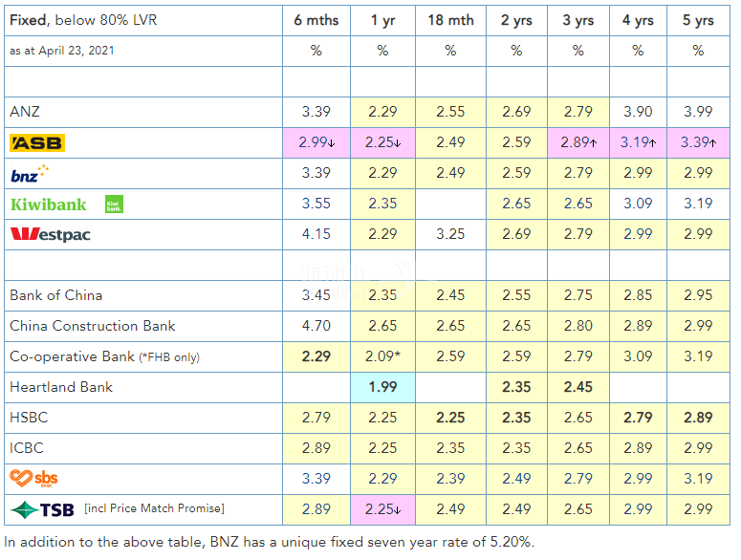Click HSBC's 18 month rate 2.25
Screen dimensions: 741x560
pyautogui.click(x=450, y=418)
